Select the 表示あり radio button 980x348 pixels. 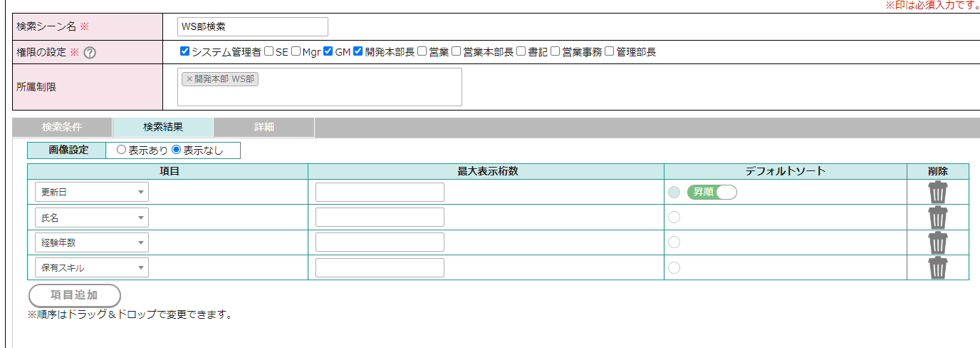(x=121, y=150)
